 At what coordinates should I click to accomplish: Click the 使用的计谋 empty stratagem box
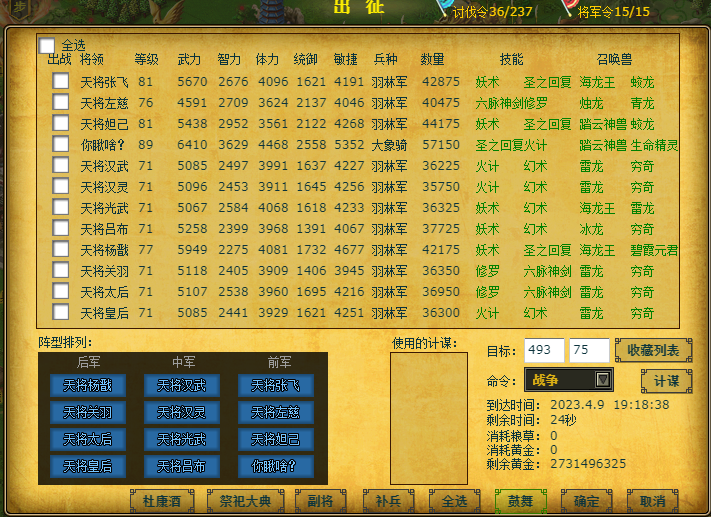(x=429, y=418)
